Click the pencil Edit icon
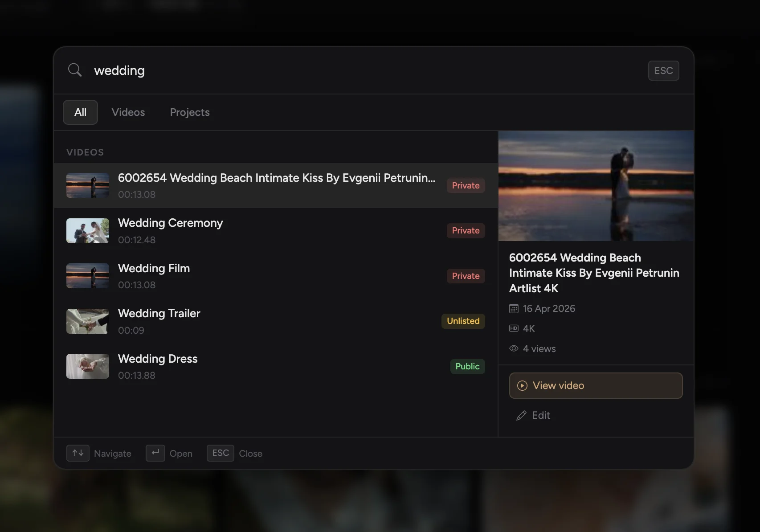The height and width of the screenshot is (532, 760). 521,415
